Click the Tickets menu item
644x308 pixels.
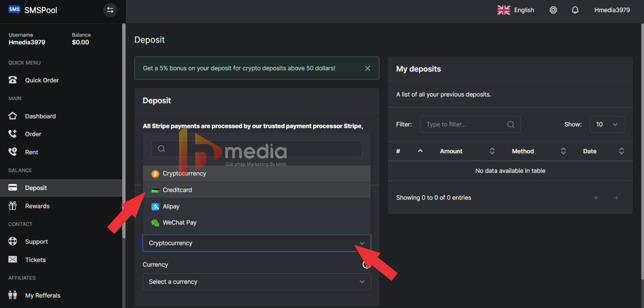[35, 259]
